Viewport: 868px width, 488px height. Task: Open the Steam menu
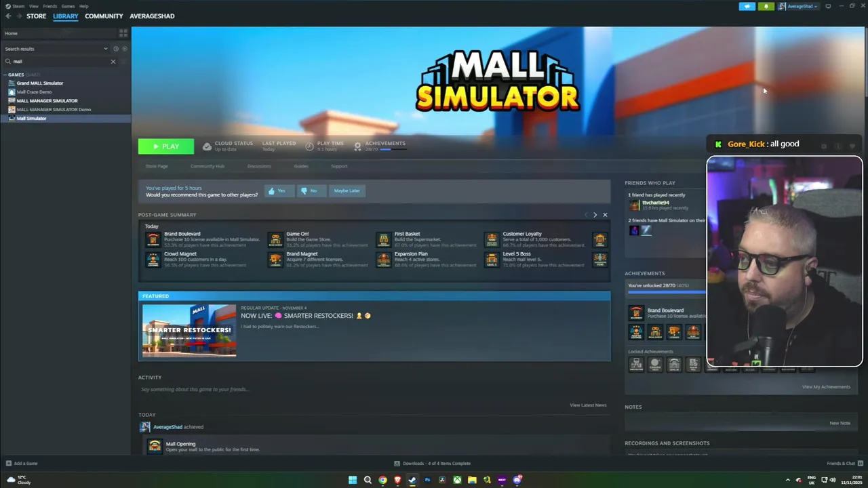coord(15,6)
